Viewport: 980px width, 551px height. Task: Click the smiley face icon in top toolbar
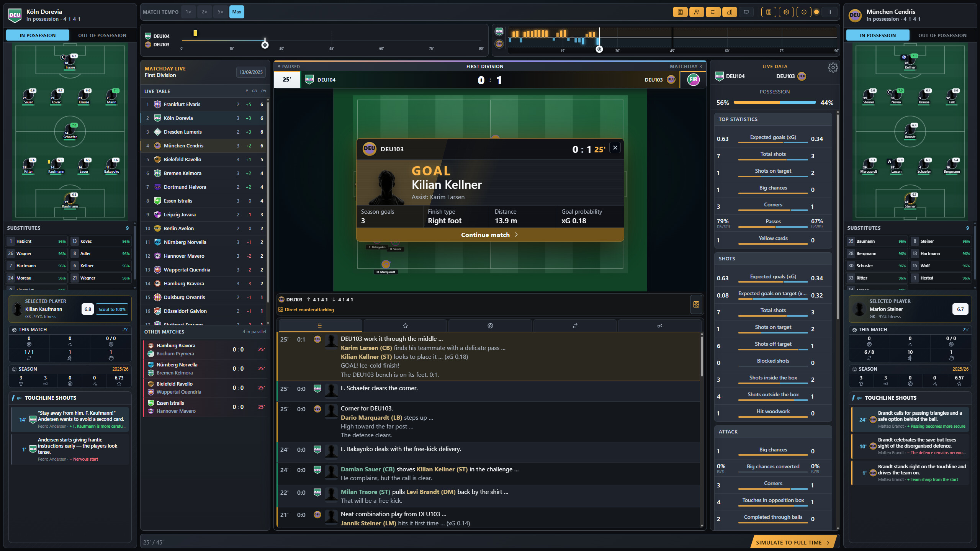(804, 12)
